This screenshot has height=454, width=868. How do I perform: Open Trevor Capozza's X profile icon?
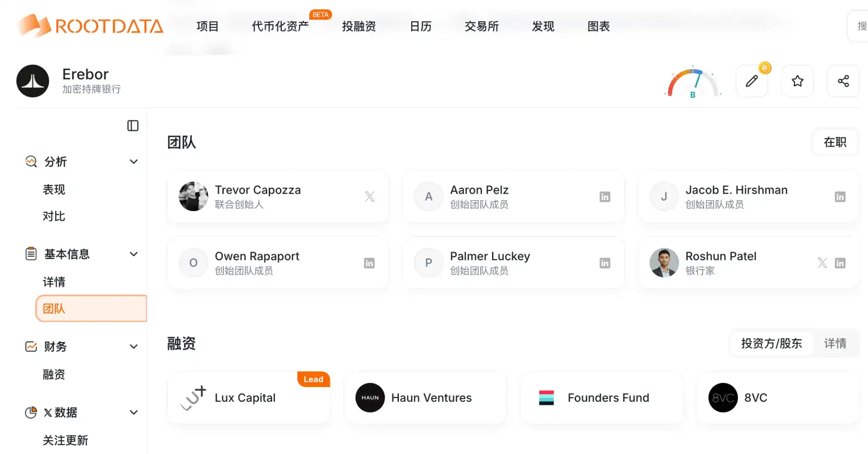370,197
